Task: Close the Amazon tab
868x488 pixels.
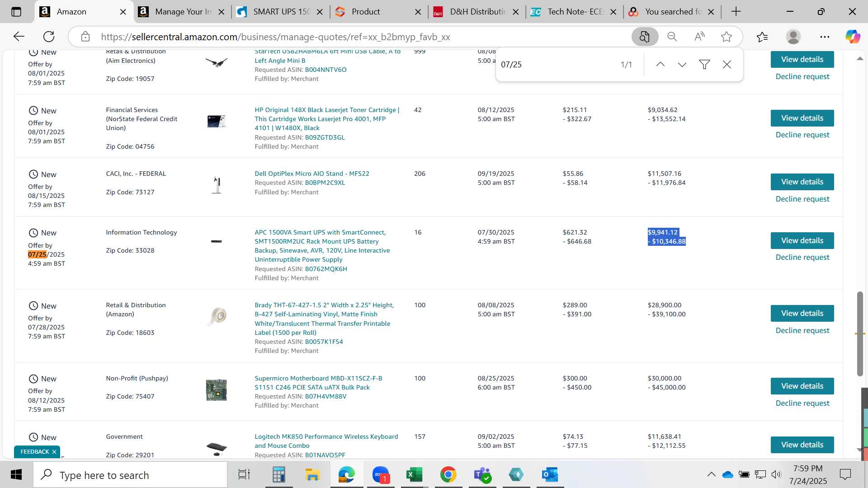Action: point(123,12)
